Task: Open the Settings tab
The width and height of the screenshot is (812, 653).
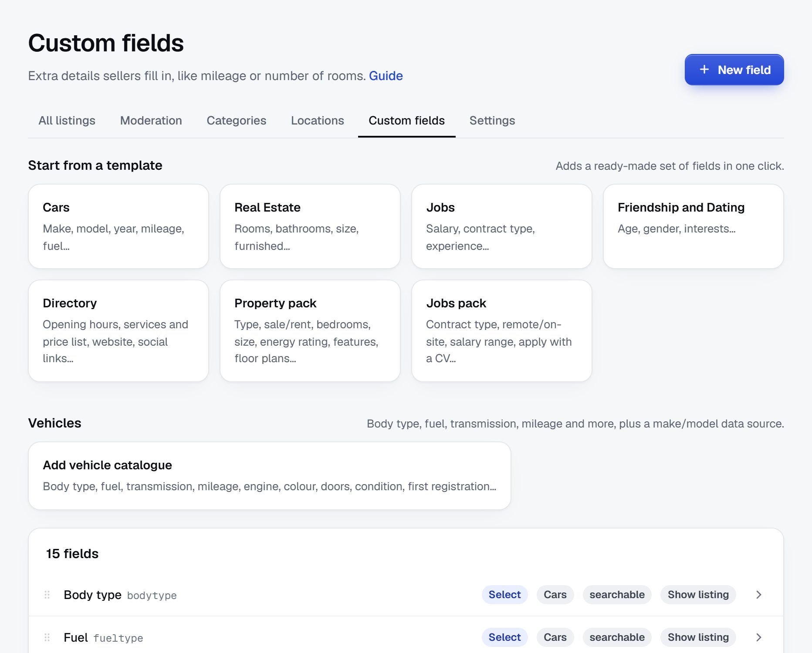Action: coord(492,121)
